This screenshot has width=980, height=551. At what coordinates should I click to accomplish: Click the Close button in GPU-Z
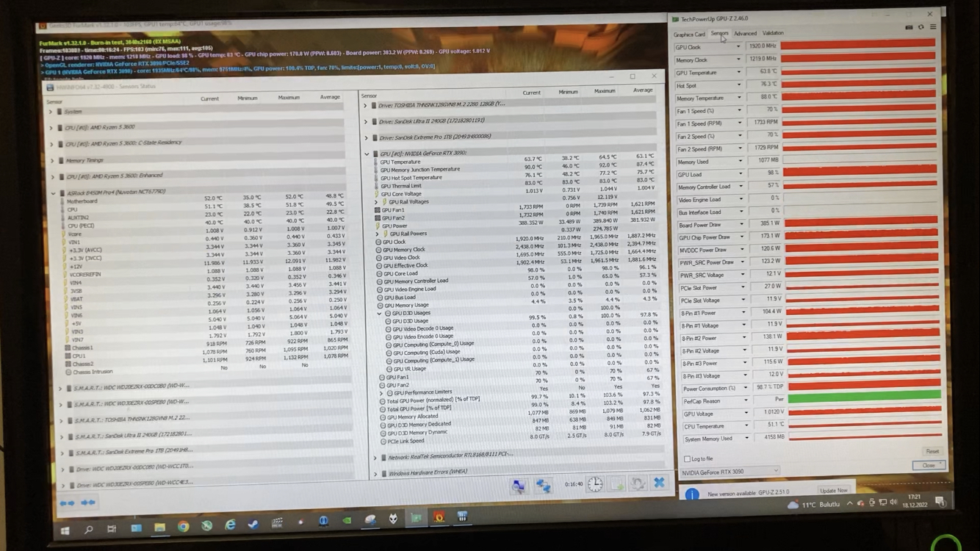[929, 466]
